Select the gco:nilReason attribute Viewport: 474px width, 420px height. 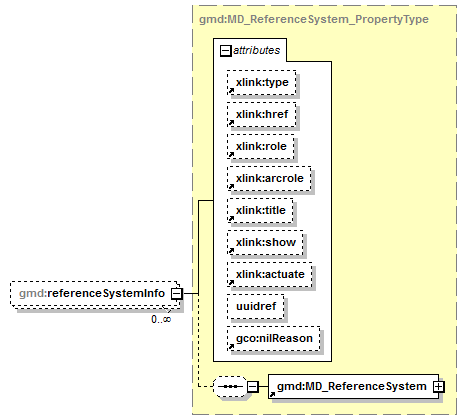tap(274, 338)
